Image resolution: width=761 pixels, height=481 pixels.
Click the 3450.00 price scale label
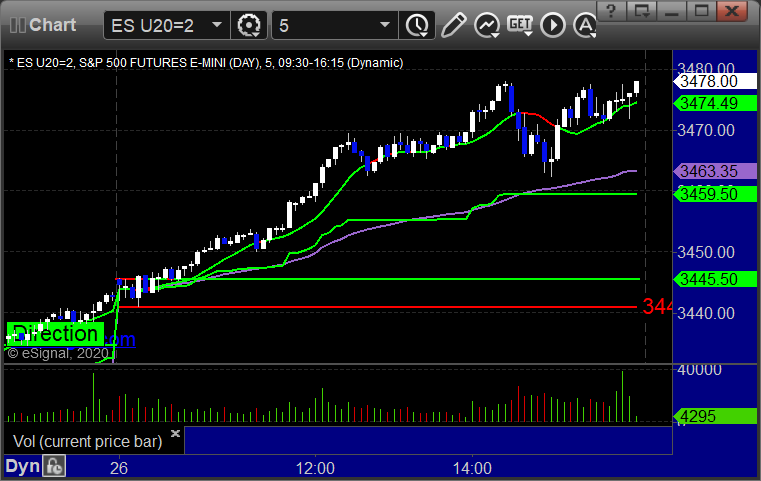click(706, 252)
